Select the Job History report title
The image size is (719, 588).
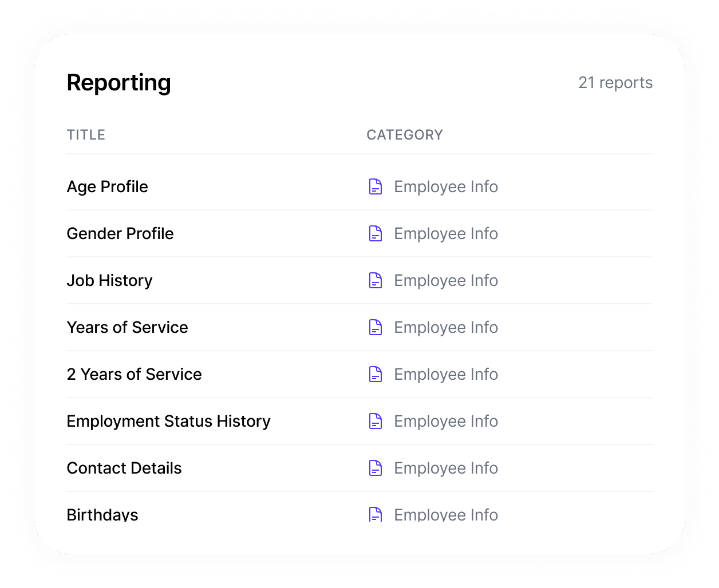[x=109, y=280]
